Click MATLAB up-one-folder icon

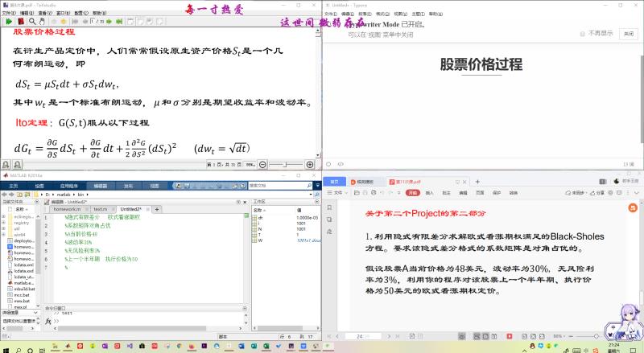tap(19, 194)
